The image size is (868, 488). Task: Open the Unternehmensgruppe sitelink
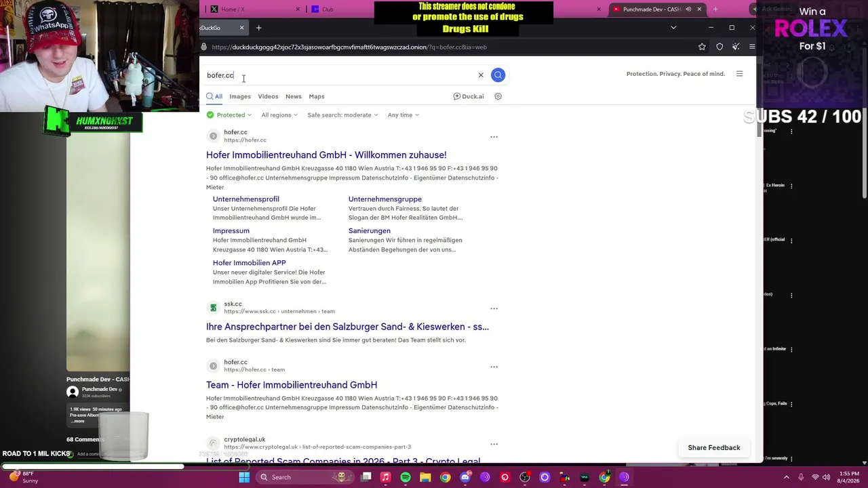tap(385, 199)
